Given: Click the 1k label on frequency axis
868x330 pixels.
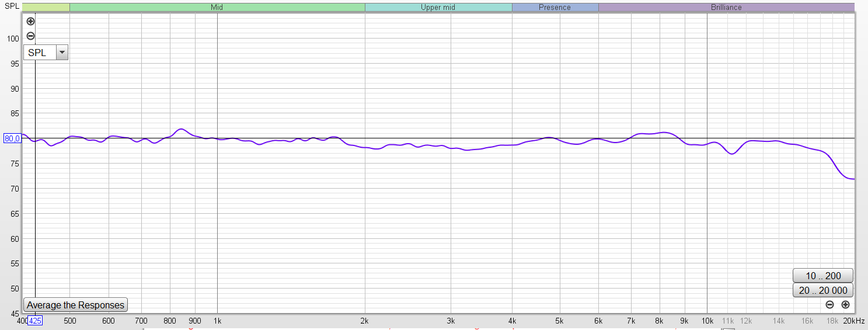Looking at the screenshot, I should point(217,321).
